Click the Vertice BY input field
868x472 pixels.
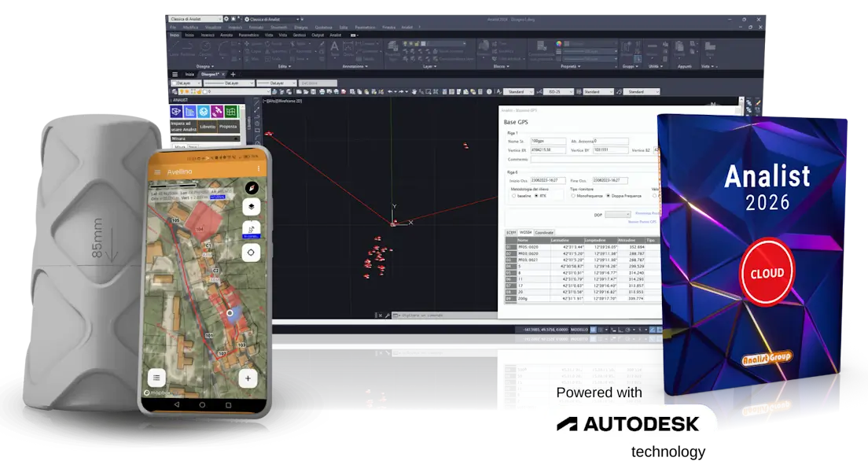coord(611,150)
